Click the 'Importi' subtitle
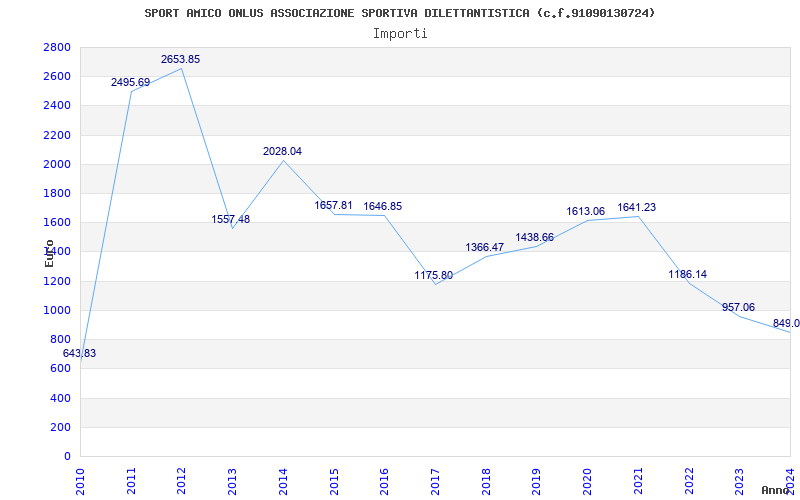This screenshot has height=500, width=800. tap(400, 34)
